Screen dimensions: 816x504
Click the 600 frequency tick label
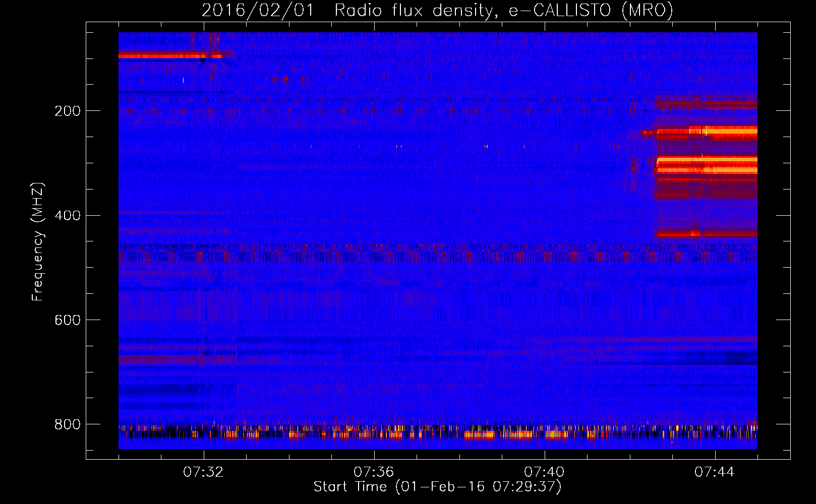[67, 321]
